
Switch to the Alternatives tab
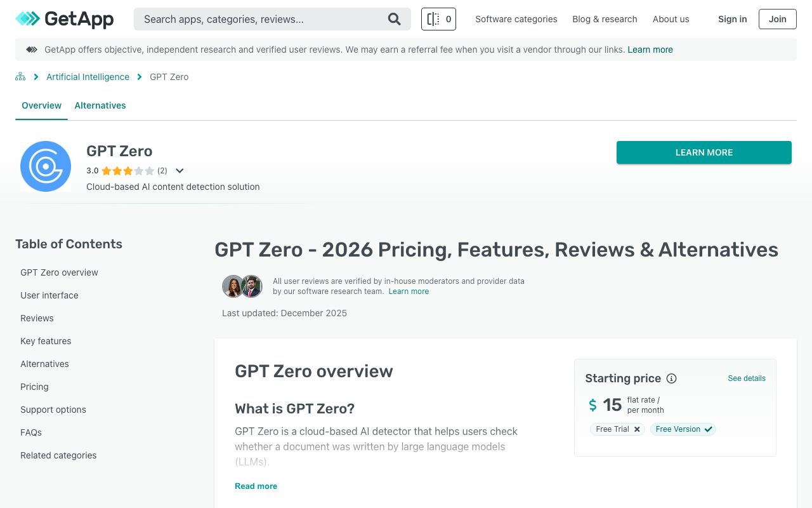point(100,105)
